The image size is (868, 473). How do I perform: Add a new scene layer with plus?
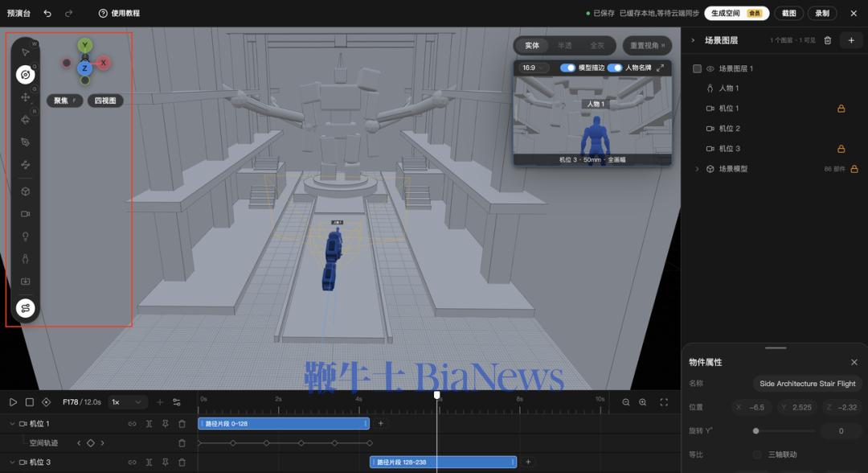tap(851, 40)
